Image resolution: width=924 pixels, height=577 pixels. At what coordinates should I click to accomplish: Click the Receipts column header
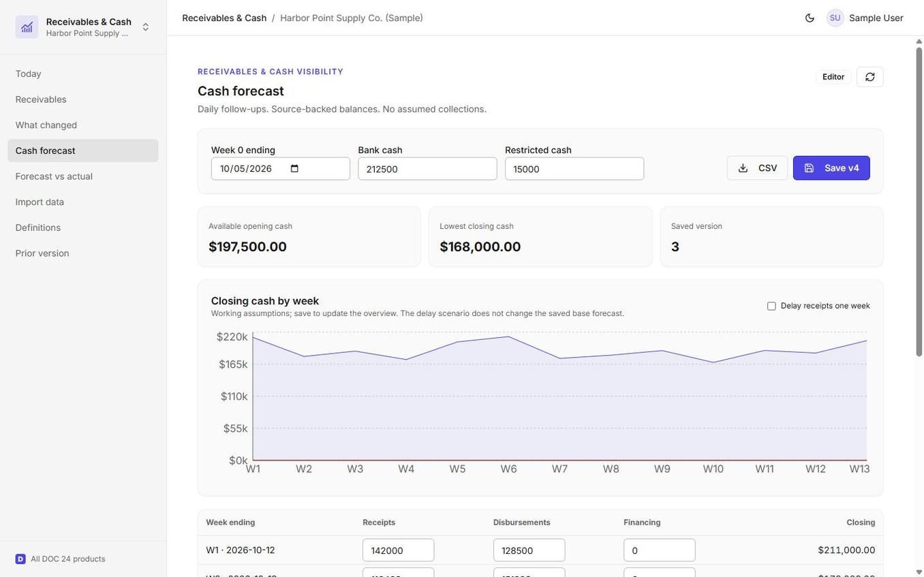pos(379,523)
